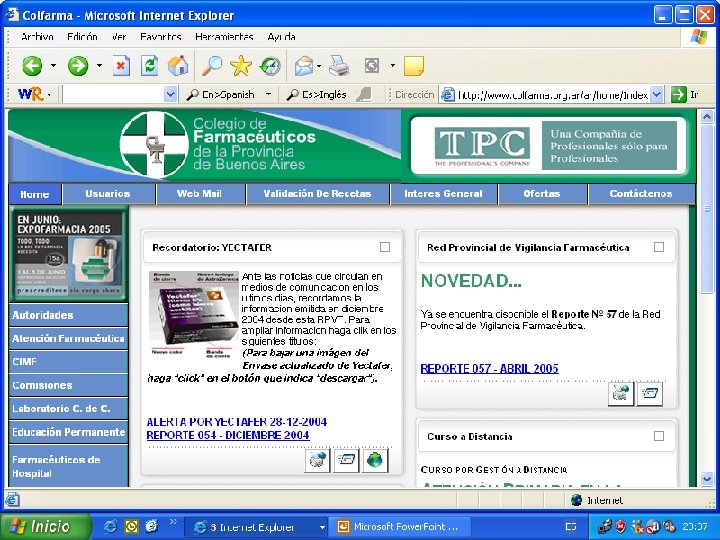Viewport: 720px width, 540px height.
Task: Open the En>Spanish dropdown arrow
Action: (268, 95)
